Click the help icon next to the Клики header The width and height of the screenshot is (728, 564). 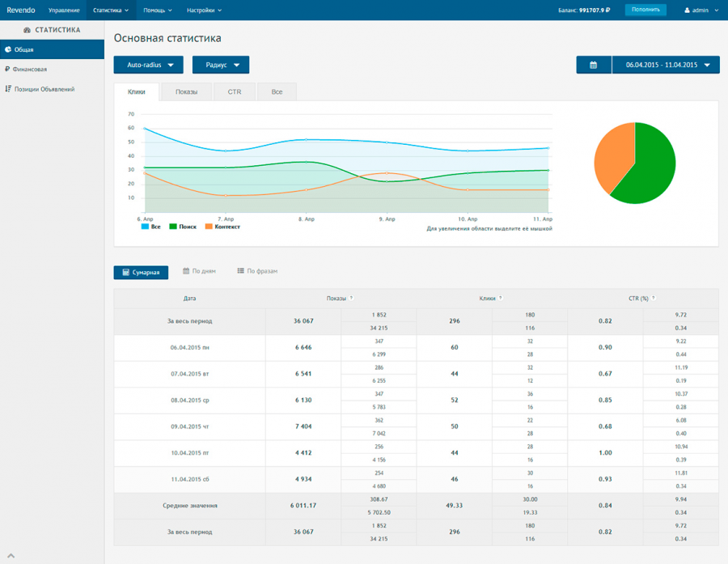pos(501,298)
